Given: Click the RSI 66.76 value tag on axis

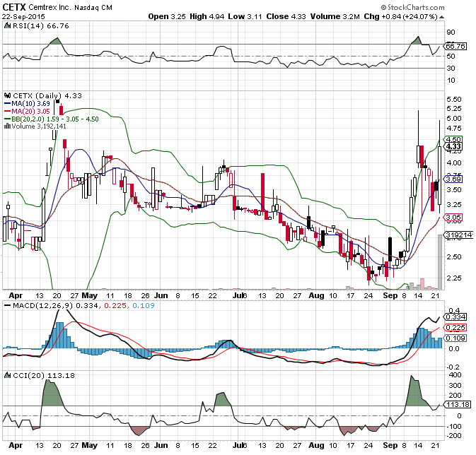Looking at the screenshot, I should click(x=455, y=46).
